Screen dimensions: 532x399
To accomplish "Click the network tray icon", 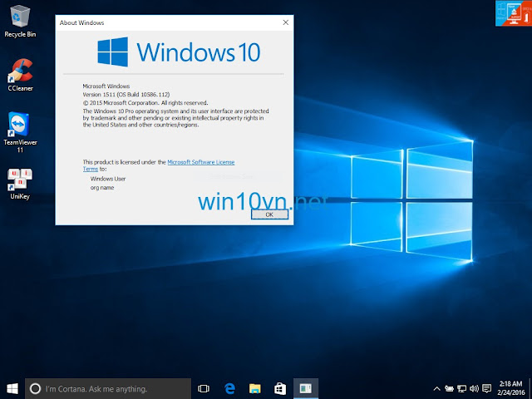I will click(461, 389).
